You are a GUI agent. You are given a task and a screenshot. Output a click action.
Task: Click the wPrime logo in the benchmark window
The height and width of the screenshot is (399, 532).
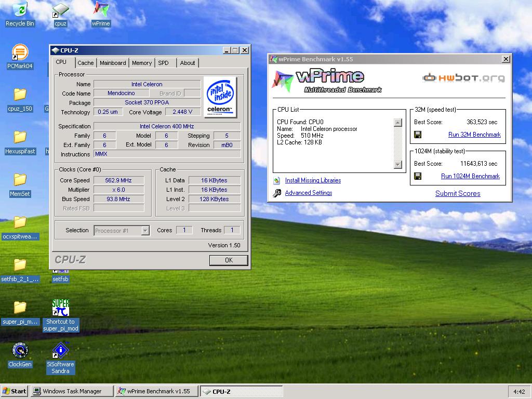click(x=327, y=81)
